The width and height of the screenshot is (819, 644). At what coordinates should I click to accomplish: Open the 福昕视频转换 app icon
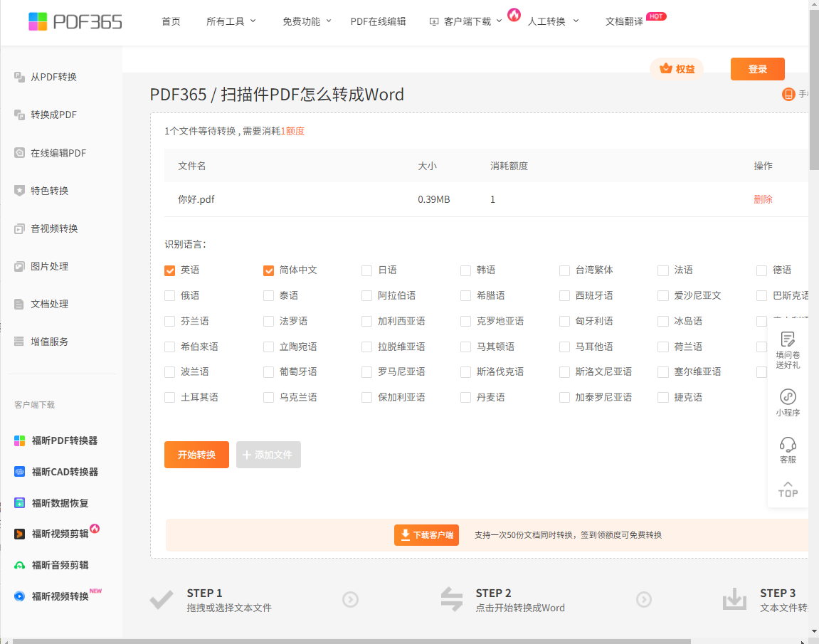(x=19, y=596)
